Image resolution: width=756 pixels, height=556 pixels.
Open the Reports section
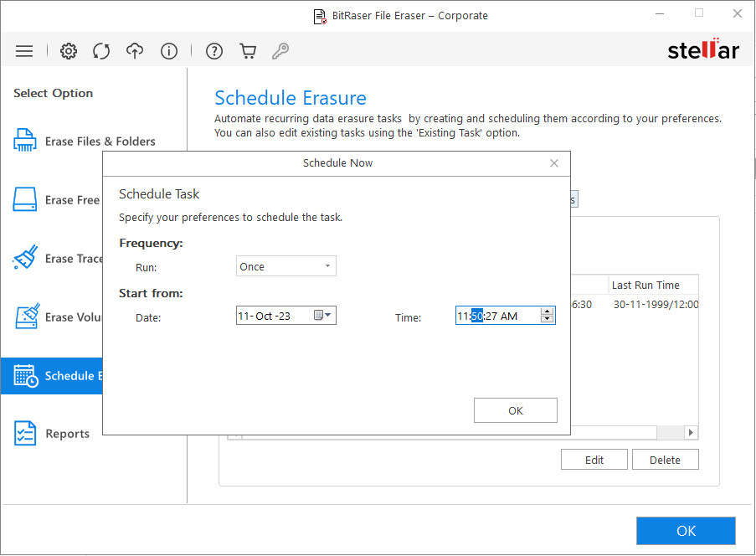(68, 434)
